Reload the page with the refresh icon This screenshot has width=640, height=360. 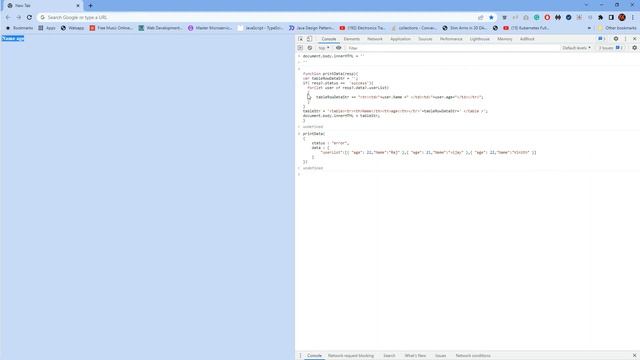(29, 18)
